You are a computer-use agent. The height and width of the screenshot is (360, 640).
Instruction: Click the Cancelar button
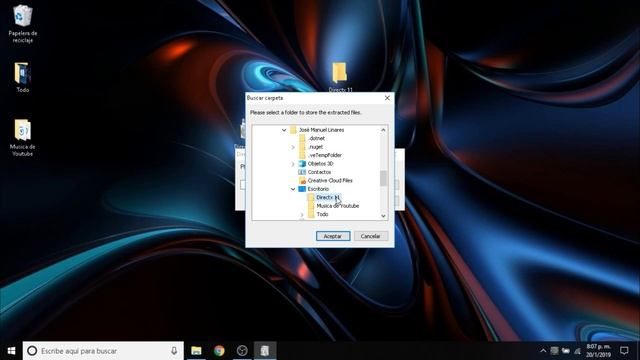click(x=371, y=236)
